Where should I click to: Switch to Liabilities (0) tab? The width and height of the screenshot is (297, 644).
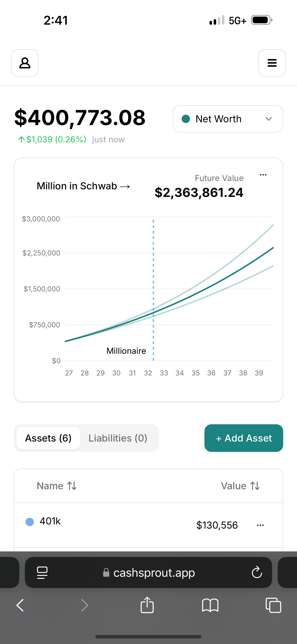[x=118, y=438]
